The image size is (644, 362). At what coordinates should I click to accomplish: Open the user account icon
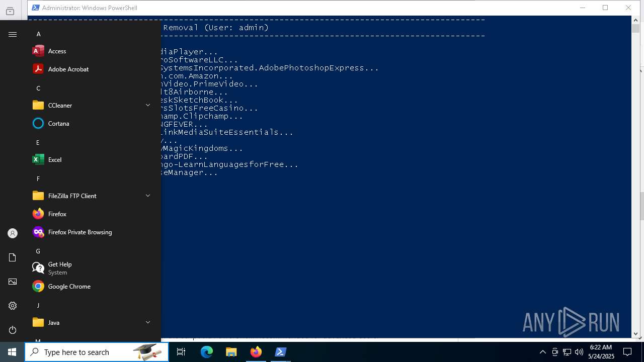click(13, 233)
